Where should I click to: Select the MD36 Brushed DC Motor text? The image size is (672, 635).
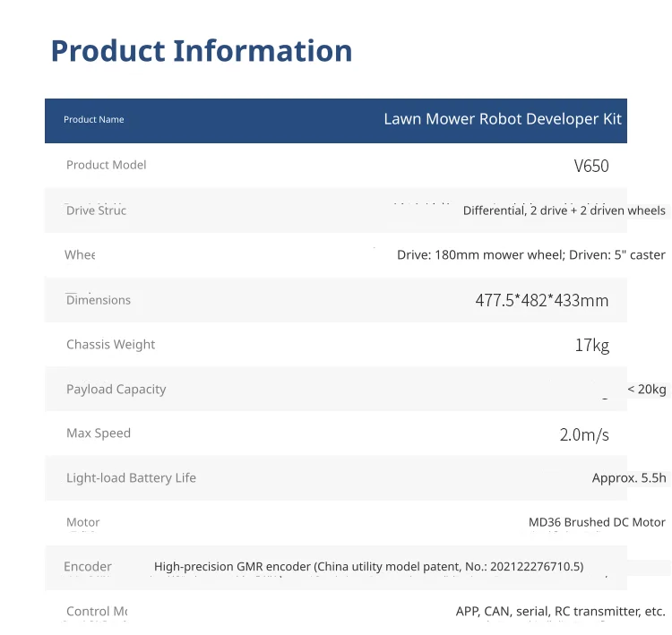pyautogui.click(x=597, y=522)
